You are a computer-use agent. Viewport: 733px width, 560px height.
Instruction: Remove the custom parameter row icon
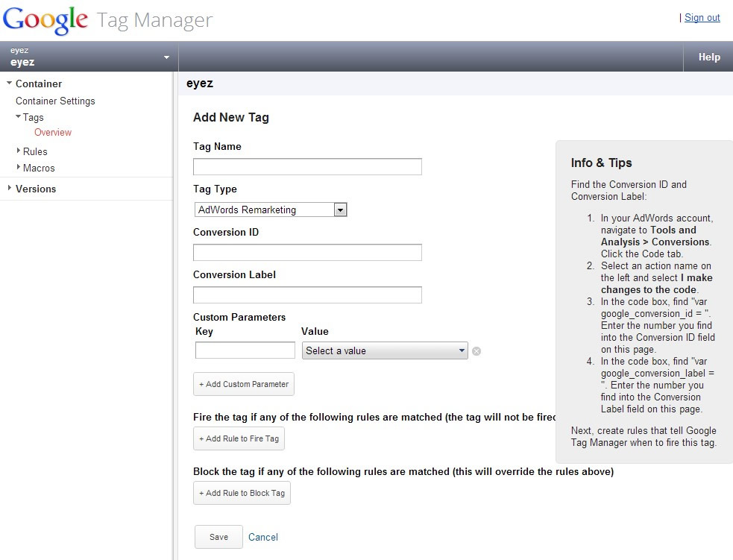(476, 351)
